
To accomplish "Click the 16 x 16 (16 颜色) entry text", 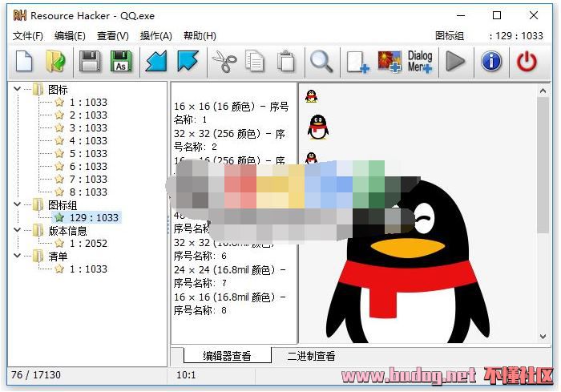I will 231,113.
